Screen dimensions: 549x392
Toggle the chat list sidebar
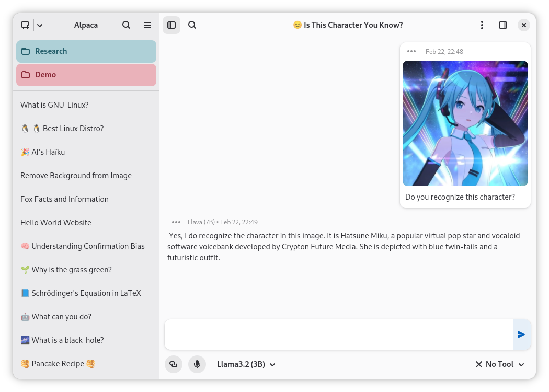[x=171, y=25]
